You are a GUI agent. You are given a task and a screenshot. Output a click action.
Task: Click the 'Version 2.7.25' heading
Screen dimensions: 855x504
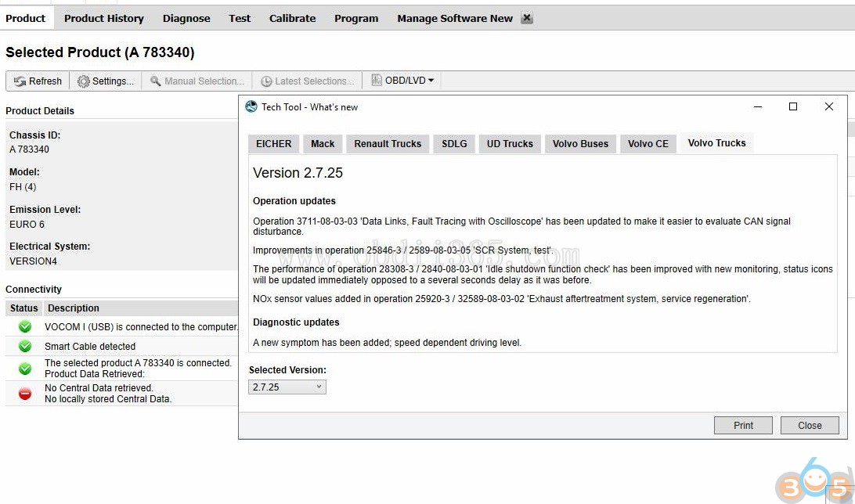point(298,173)
